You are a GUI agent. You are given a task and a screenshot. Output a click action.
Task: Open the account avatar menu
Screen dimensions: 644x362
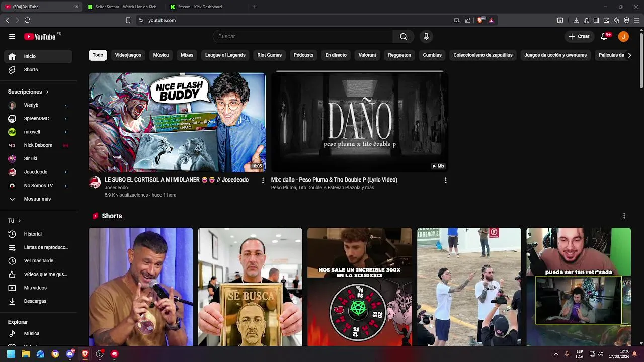[623, 36]
